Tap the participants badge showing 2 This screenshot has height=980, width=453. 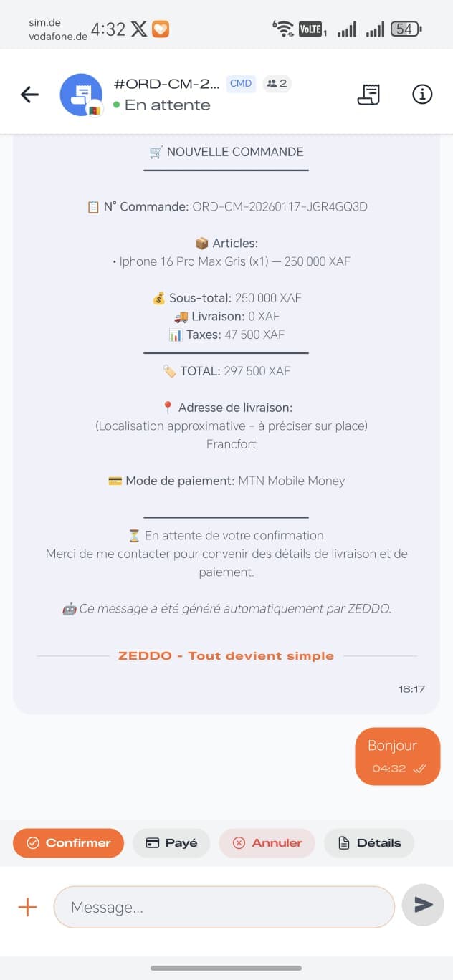coord(276,83)
